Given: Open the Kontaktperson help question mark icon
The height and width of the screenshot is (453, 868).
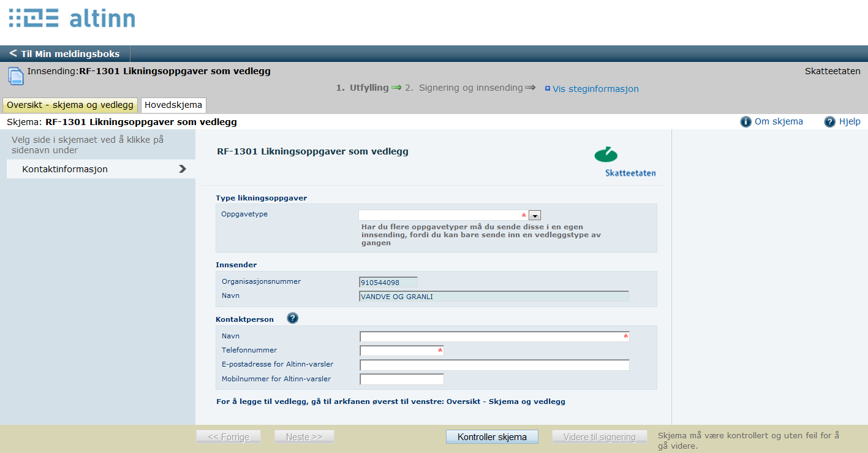Looking at the screenshot, I should 293,318.
